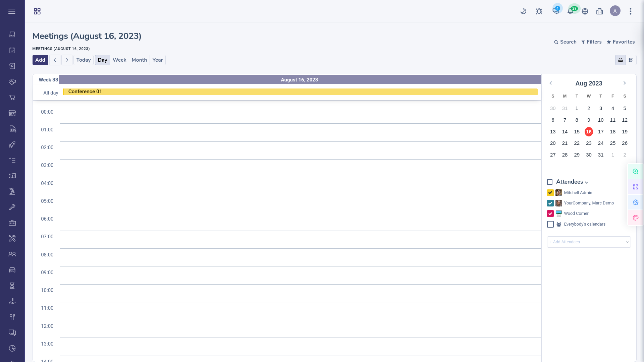Open the storefront sidebar icon
The width and height of the screenshot is (644, 362).
[x=12, y=113]
